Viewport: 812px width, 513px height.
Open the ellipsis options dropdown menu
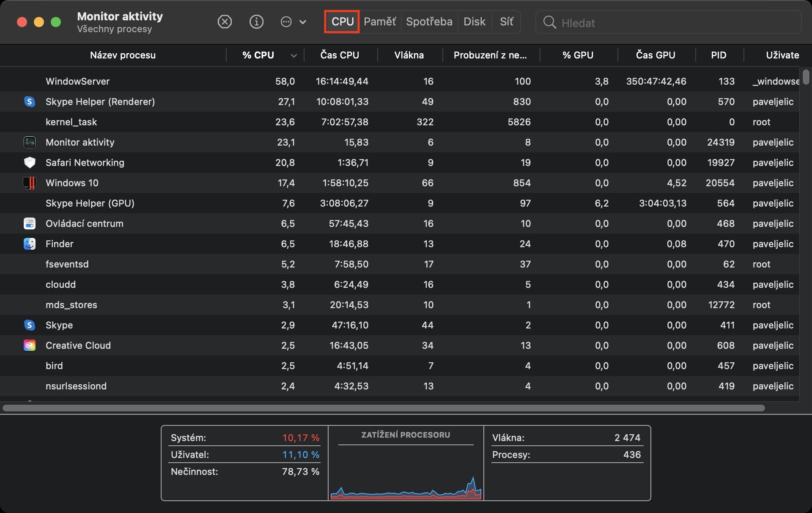(293, 22)
